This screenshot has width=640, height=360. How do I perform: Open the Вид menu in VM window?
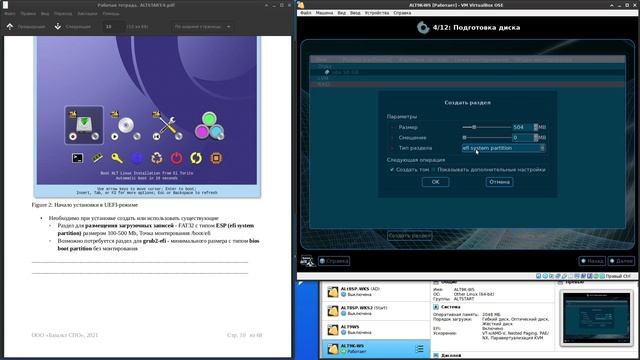coord(342,13)
